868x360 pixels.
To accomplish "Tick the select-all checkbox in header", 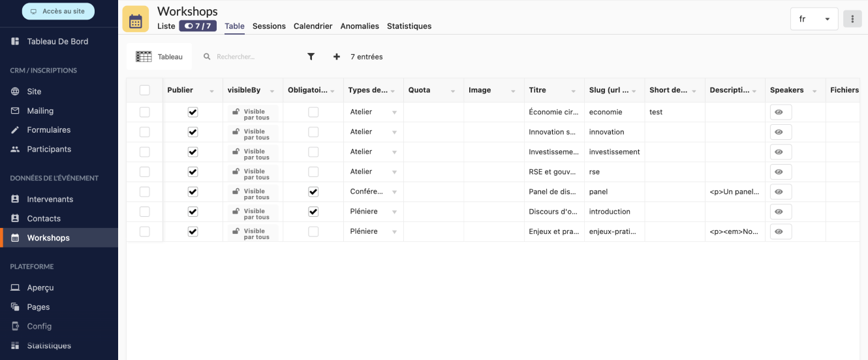I will [145, 90].
